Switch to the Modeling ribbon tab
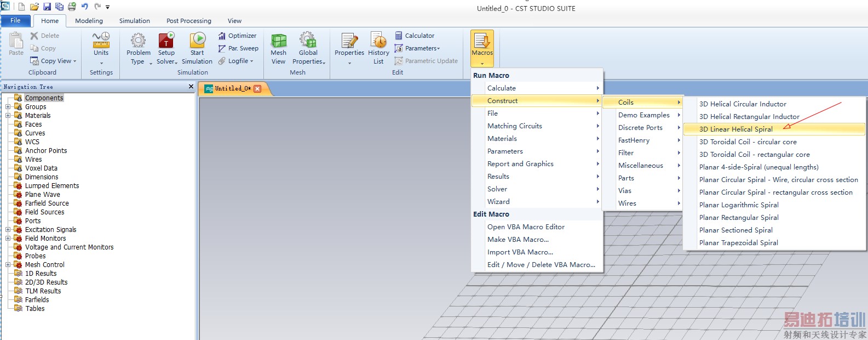The image size is (868, 340). pyautogui.click(x=89, y=21)
